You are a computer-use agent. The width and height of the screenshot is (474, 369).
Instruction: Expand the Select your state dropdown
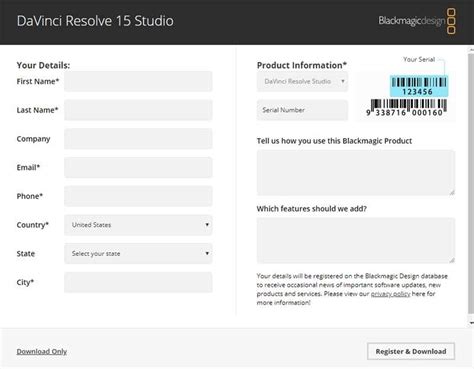pyautogui.click(x=138, y=254)
